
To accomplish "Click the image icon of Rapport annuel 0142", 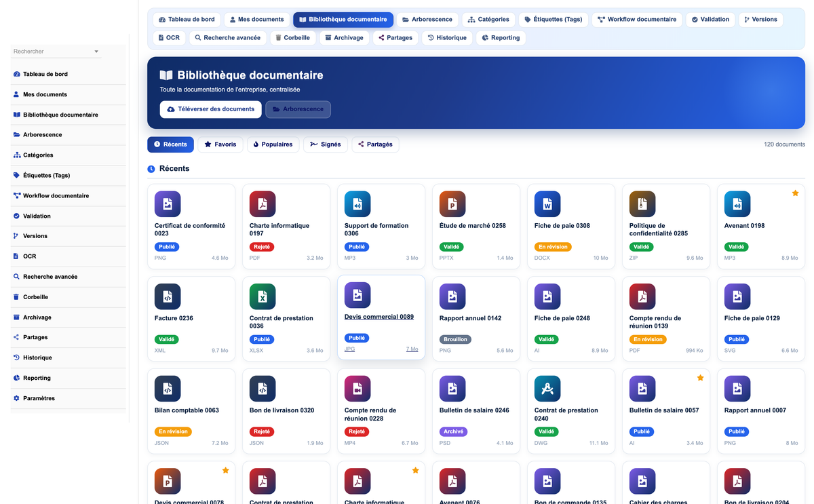I will (x=452, y=296).
